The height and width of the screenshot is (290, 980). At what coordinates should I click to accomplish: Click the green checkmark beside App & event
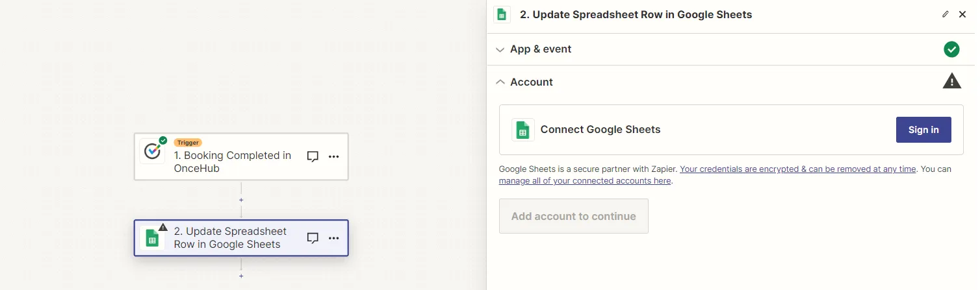pos(951,49)
